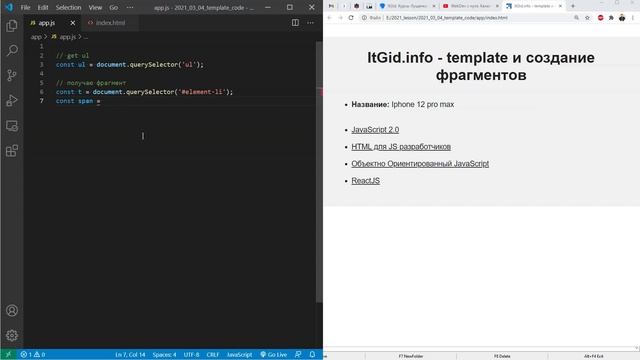Open the Chrome extensions puzzle icon
Image resolution: width=640 pixels, height=360 pixels.
[611, 18]
